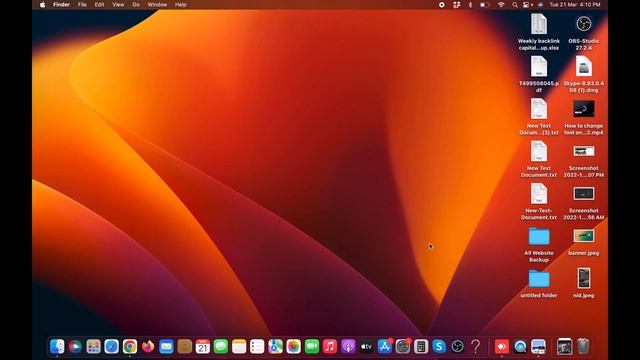Launch Firefox from the Dock

tap(148, 347)
